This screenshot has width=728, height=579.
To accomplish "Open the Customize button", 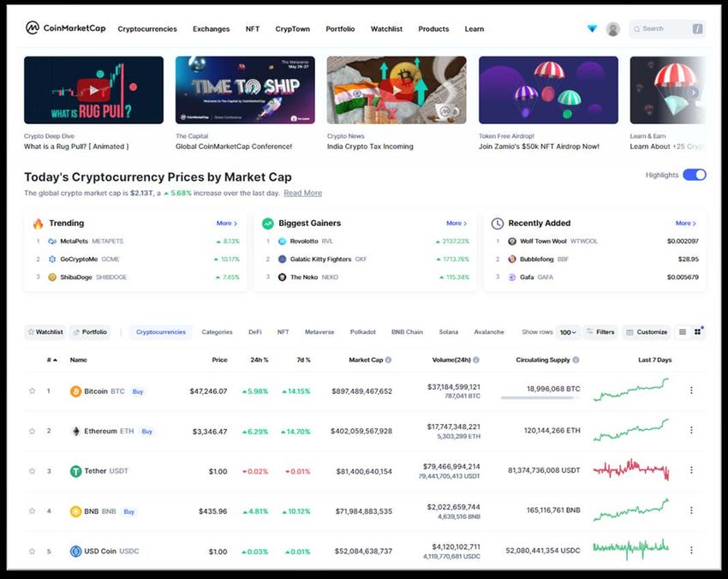I will tap(647, 332).
